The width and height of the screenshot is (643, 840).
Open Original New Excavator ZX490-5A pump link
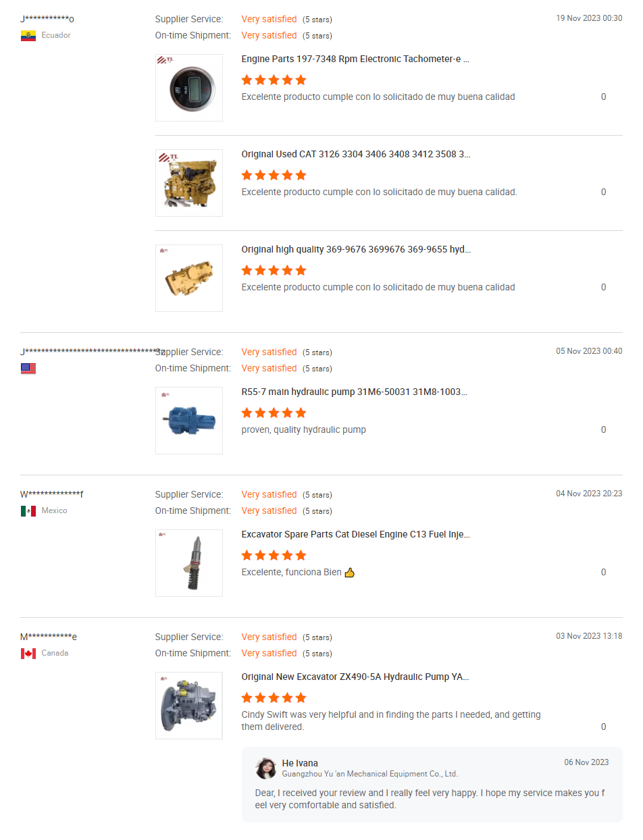355,677
